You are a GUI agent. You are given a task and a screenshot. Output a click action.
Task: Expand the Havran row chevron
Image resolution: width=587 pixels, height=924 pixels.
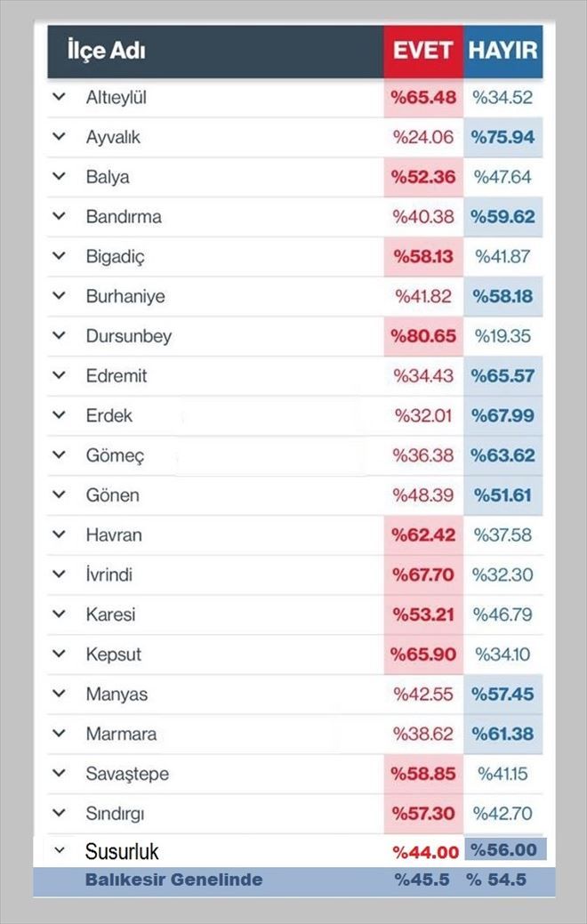point(59,534)
